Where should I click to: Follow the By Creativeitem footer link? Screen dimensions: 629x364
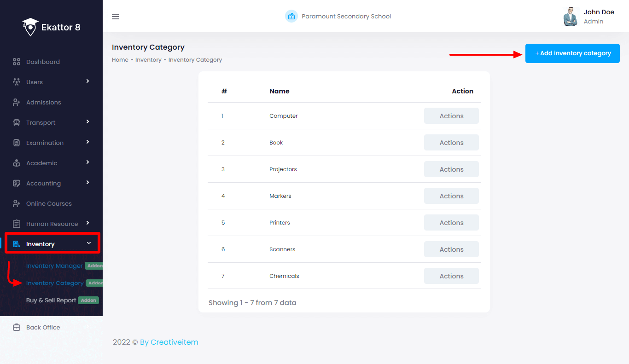[x=169, y=342]
